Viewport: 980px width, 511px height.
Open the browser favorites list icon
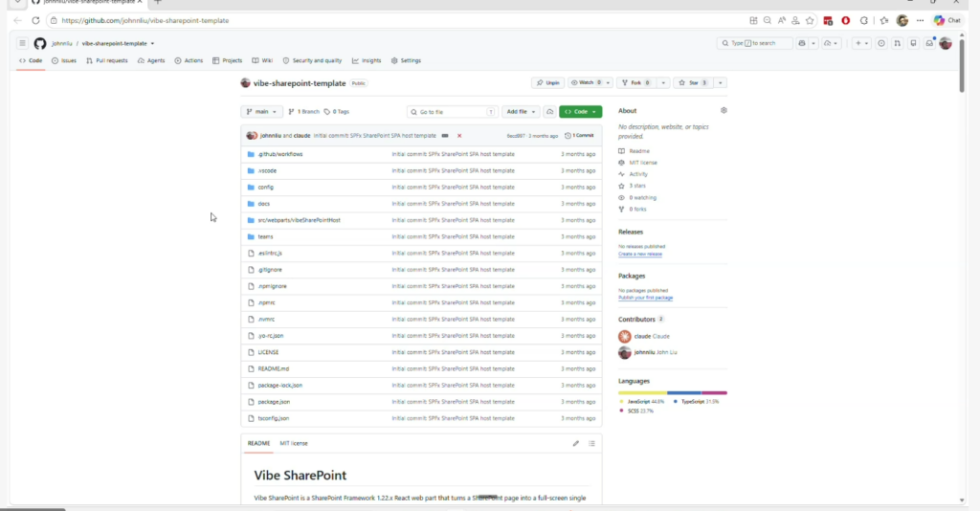point(883,21)
